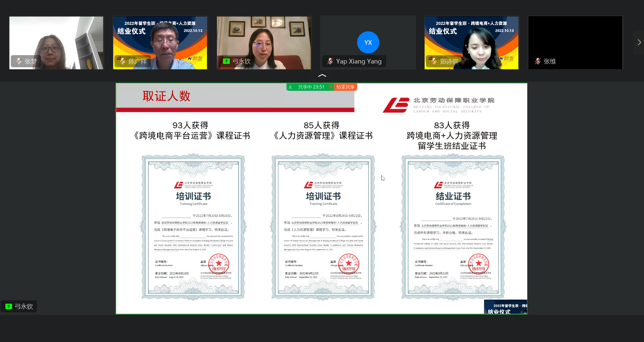Select 弓永钦 participant video thumbnail

tap(264, 43)
